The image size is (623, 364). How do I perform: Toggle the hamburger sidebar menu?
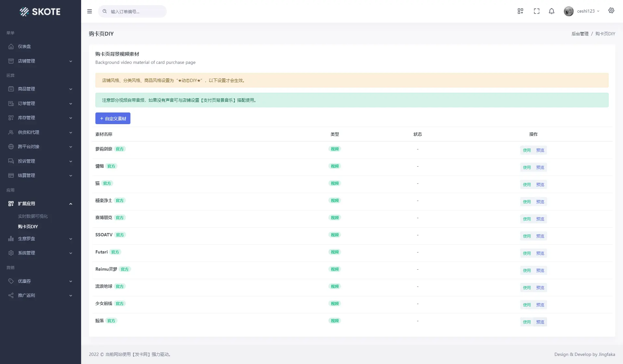[x=90, y=11]
